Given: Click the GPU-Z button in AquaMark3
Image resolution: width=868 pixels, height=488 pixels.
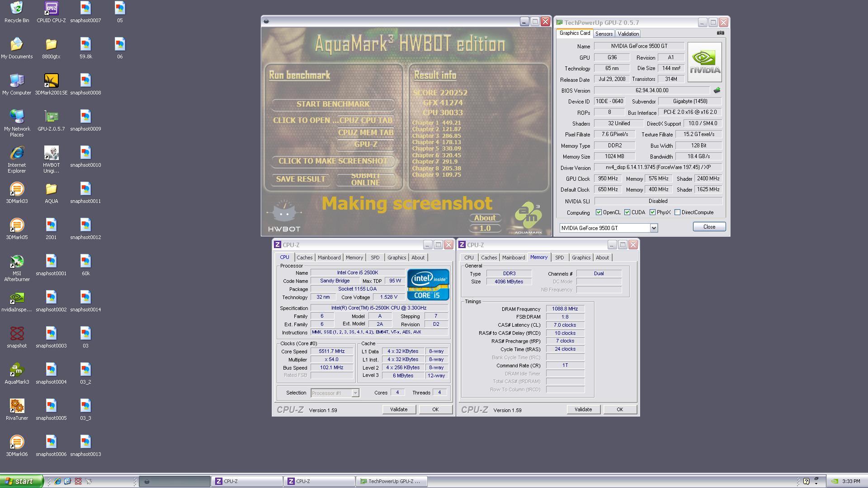Looking at the screenshot, I should point(366,145).
